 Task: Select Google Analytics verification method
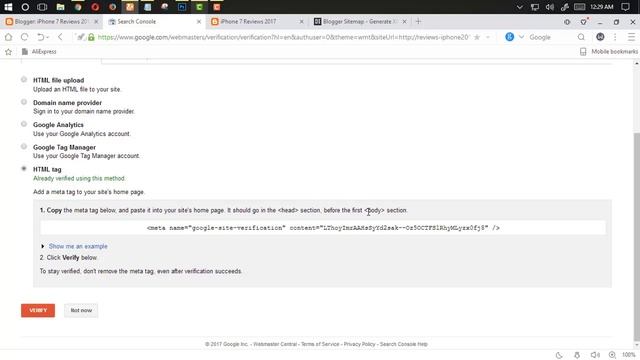click(x=24, y=124)
